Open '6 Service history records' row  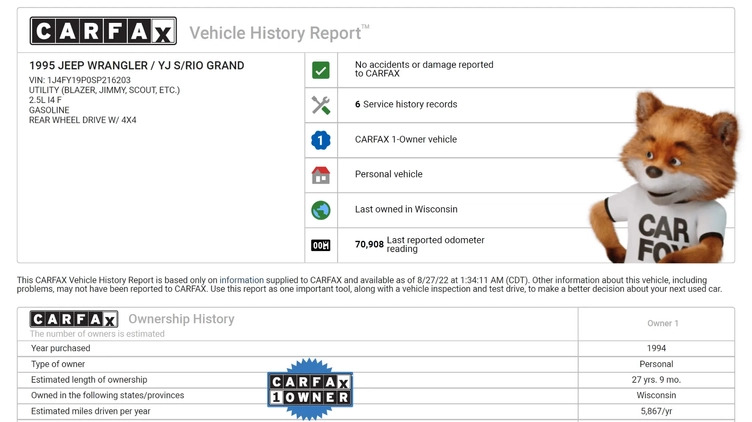point(519,105)
